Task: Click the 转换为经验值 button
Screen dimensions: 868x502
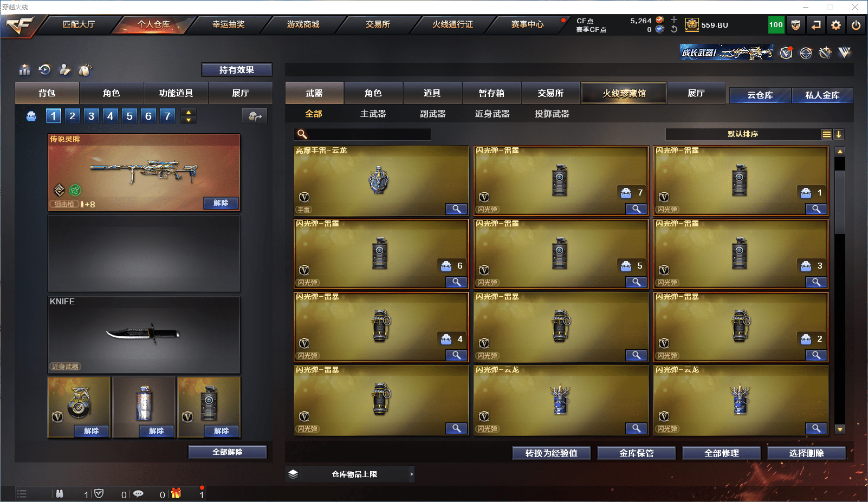Action: (x=552, y=453)
